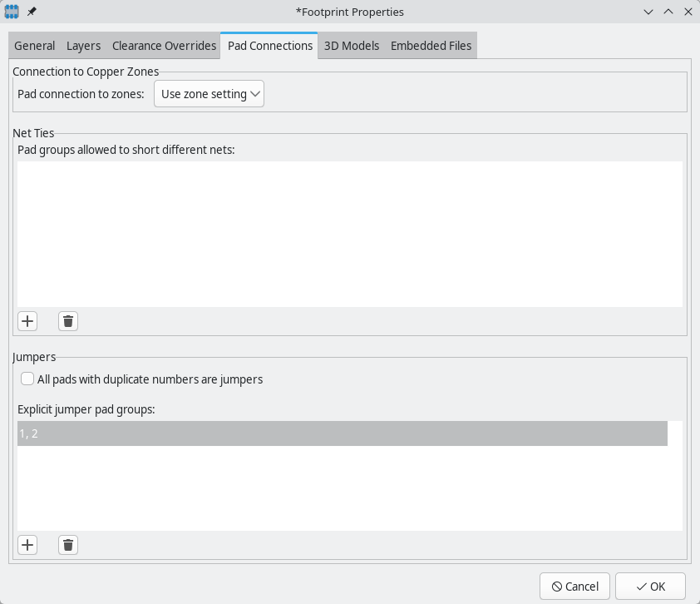
Task: Click the add (+) icon under Net Ties
Action: [x=27, y=320]
